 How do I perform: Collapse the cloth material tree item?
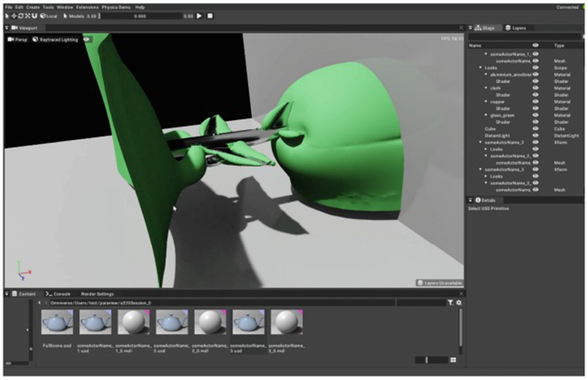tap(486, 88)
